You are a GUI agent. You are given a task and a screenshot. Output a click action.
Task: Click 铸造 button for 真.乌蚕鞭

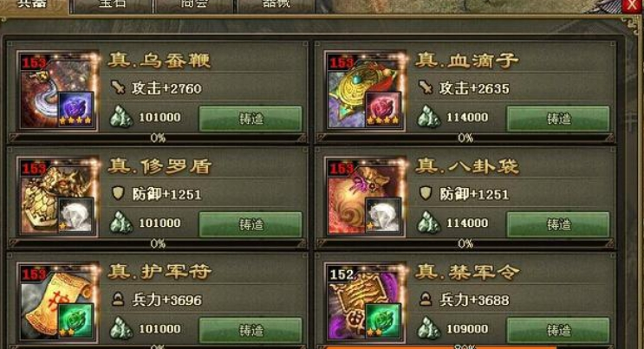pos(250,119)
